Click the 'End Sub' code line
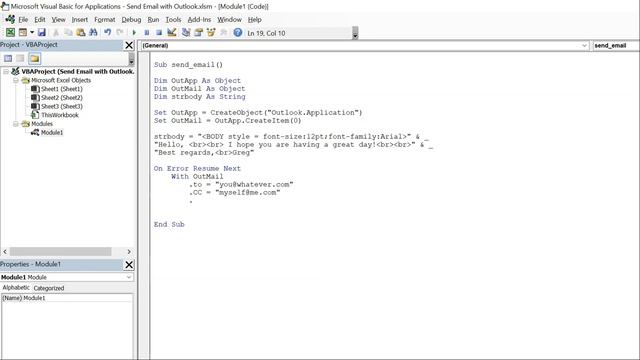640x360 pixels. pyautogui.click(x=169, y=224)
